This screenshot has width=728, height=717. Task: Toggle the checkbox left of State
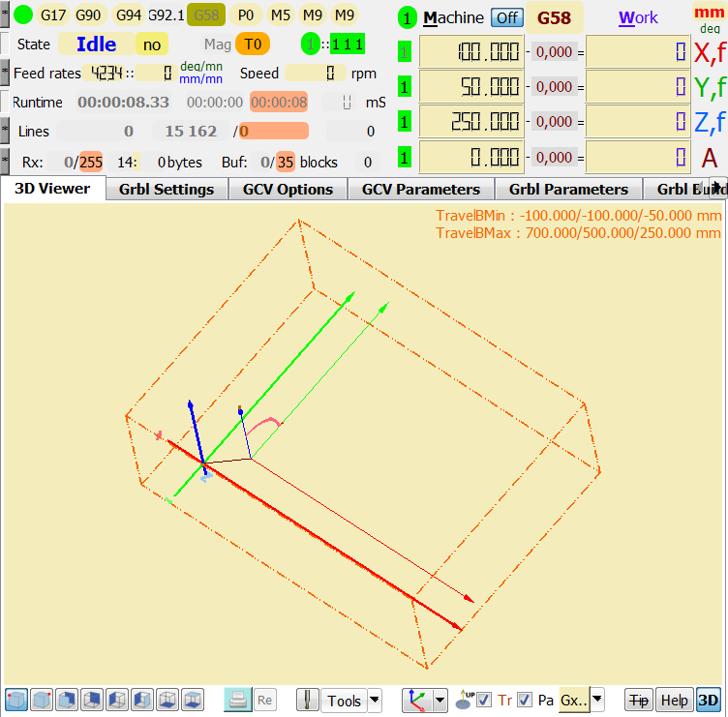tap(5, 44)
